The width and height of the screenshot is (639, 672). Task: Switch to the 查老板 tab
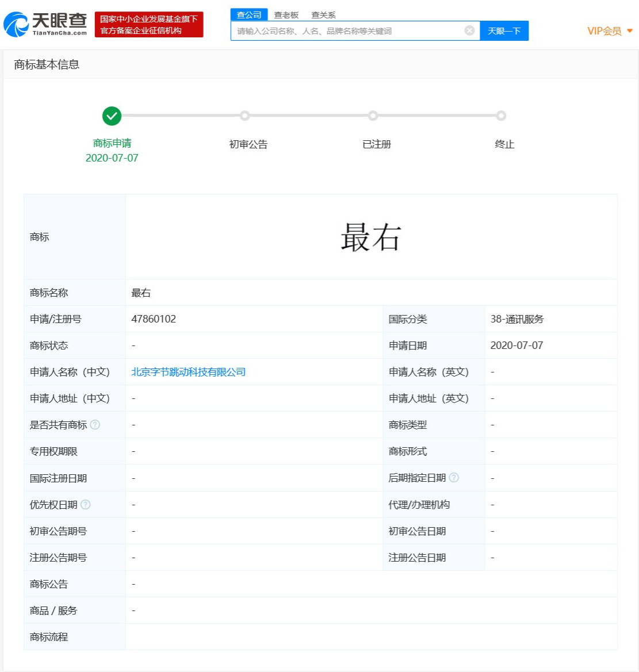tap(286, 15)
